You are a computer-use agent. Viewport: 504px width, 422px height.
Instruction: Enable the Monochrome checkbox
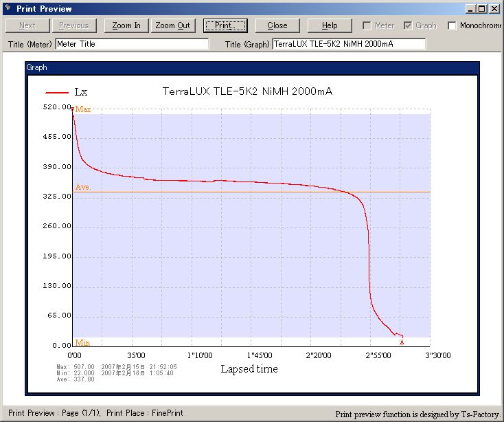click(x=452, y=25)
